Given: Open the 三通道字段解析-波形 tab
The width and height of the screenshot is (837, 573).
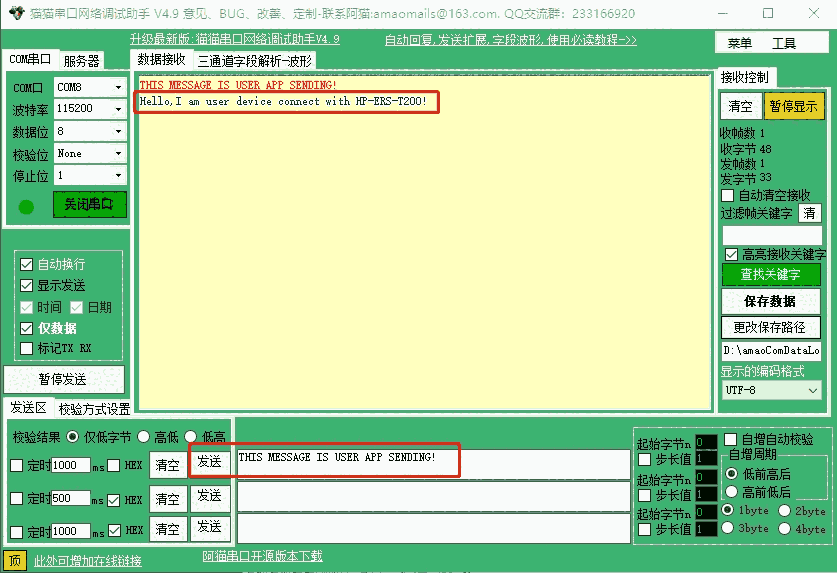Looking at the screenshot, I should [254, 61].
